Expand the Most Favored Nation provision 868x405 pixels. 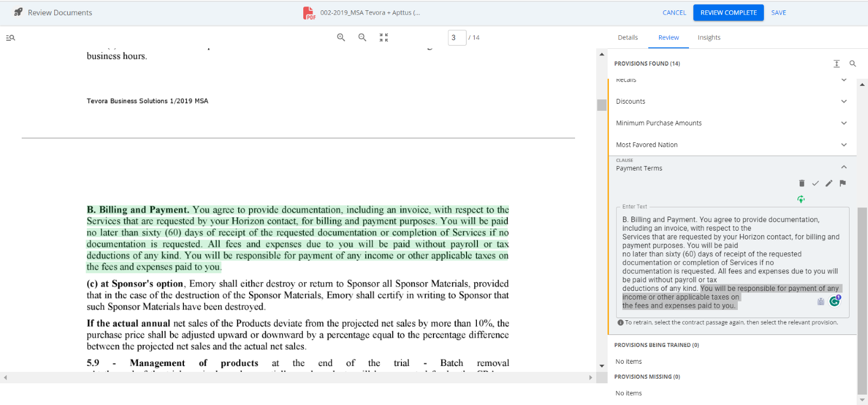coord(844,145)
